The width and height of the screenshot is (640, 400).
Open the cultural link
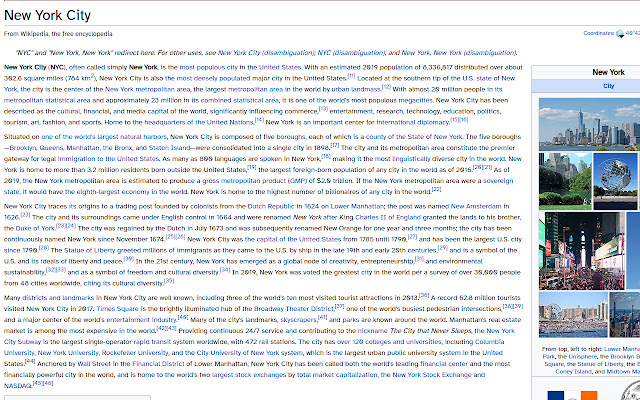point(68,111)
